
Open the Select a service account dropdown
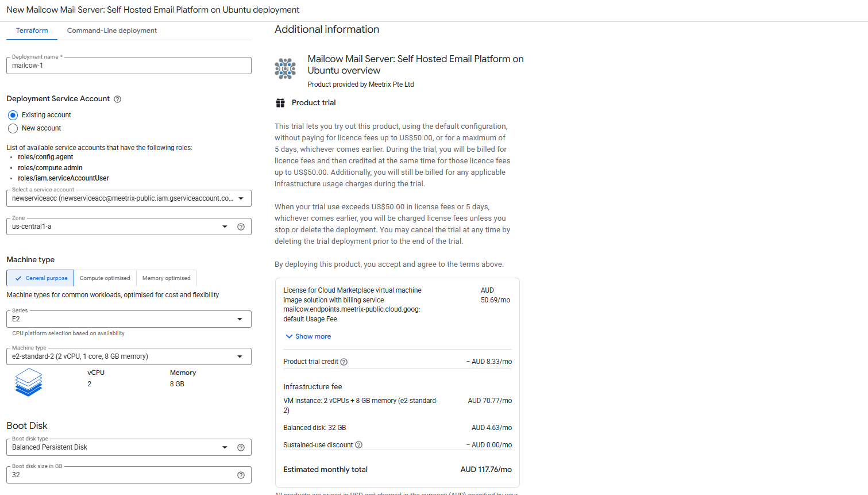tap(129, 198)
